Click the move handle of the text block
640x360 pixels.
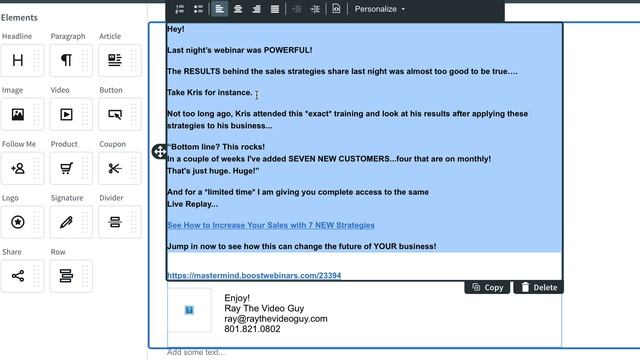(159, 151)
